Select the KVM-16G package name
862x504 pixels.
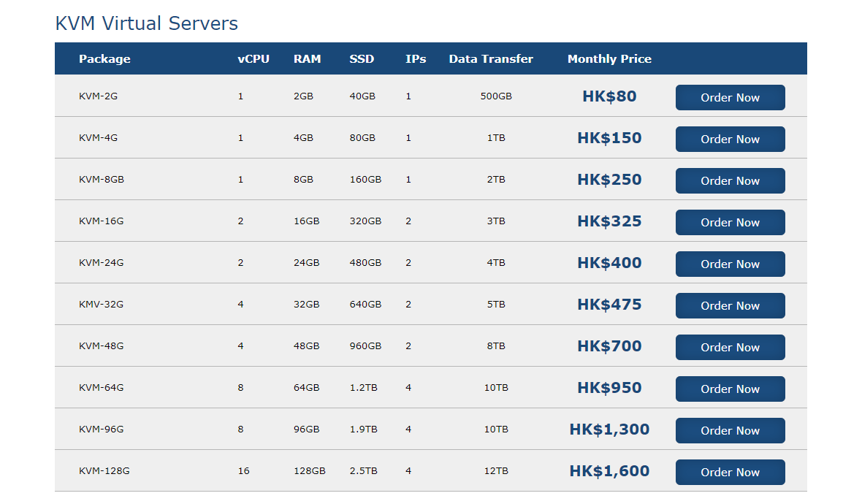coord(101,221)
